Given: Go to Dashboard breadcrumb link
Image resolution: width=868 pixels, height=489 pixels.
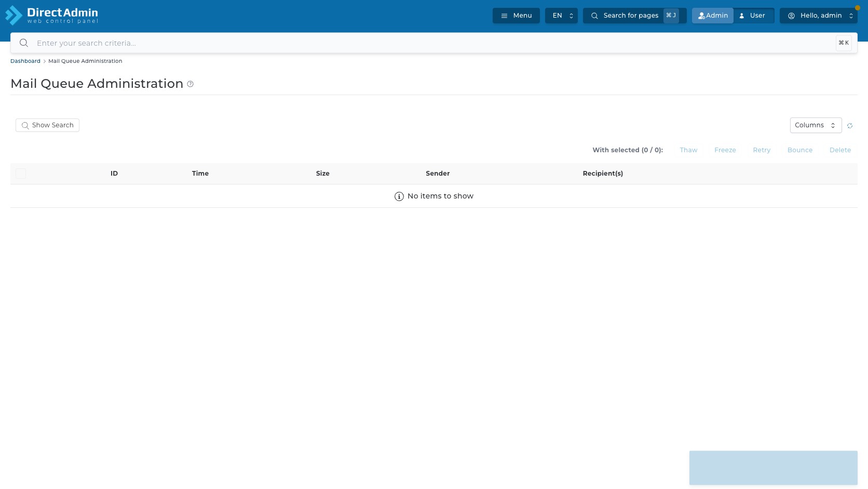Looking at the screenshot, I should [25, 61].
